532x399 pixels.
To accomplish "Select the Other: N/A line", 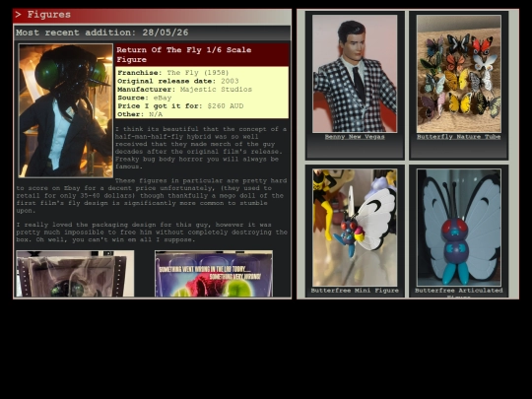I will click(140, 114).
